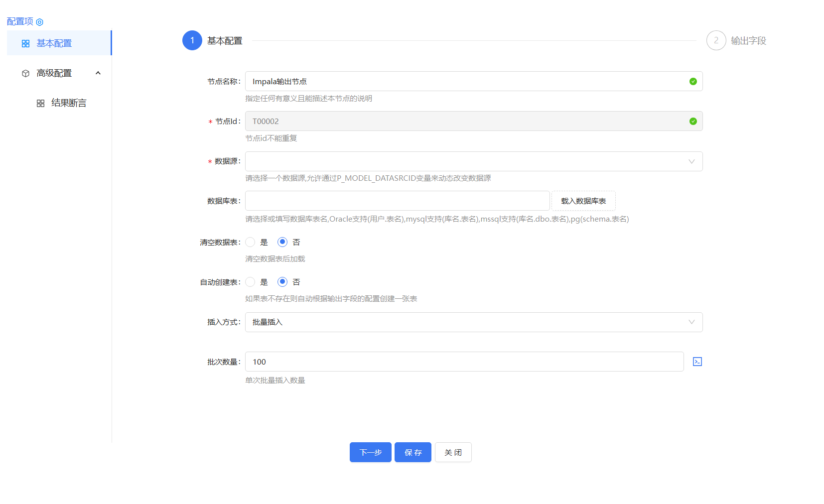Click the green checkmark on 节点Id field
Viewport: 824px width, 504px height.
[x=692, y=121]
